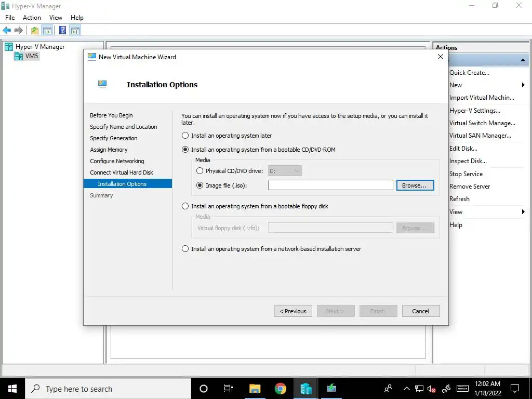Choose Physical CD/DVD drive radio button
This screenshot has width=532, height=399.
tap(200, 171)
